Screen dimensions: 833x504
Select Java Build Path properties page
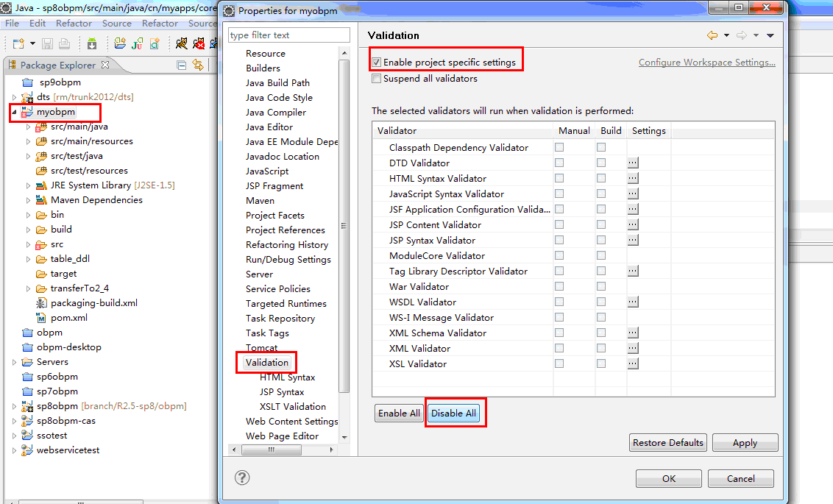[x=277, y=83]
